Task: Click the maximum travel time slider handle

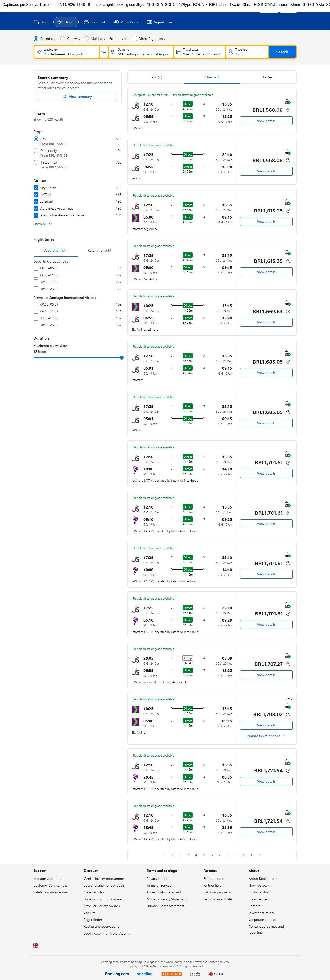Action: pos(121,358)
